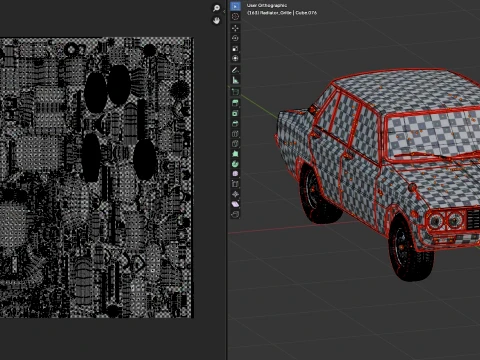Select the Add Cube tool
This screenshot has height=360, width=480.
[235, 92]
